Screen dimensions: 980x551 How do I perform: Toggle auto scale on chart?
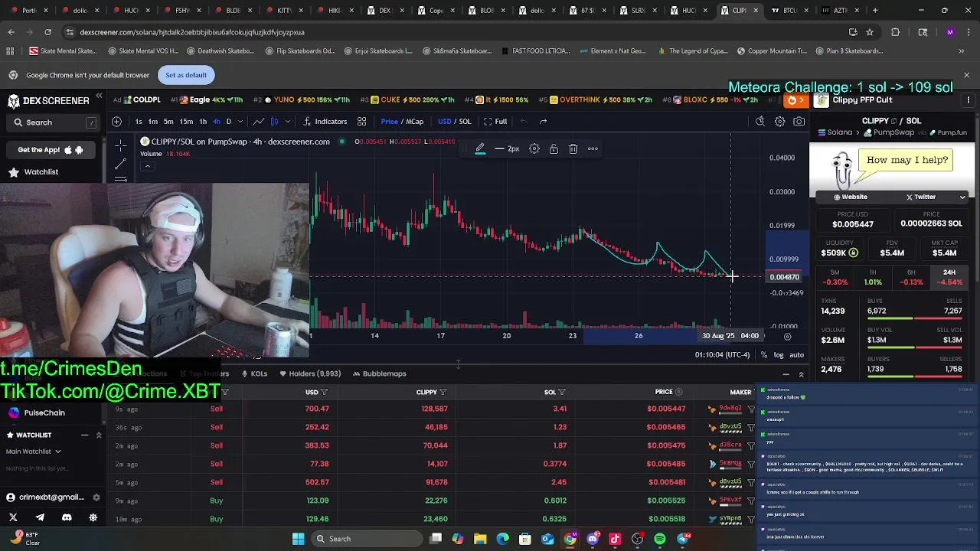(x=797, y=355)
